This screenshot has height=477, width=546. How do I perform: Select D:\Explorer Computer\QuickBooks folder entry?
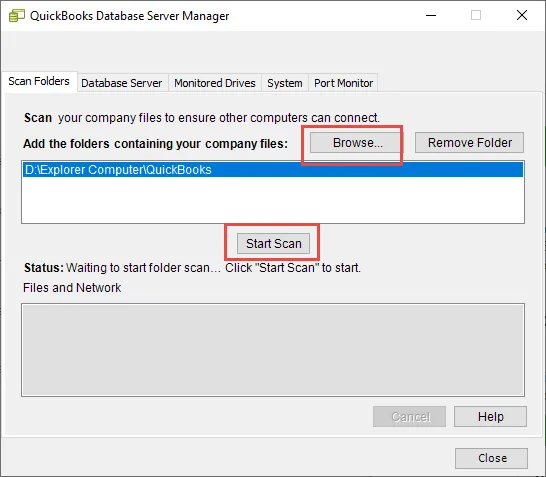(273, 170)
